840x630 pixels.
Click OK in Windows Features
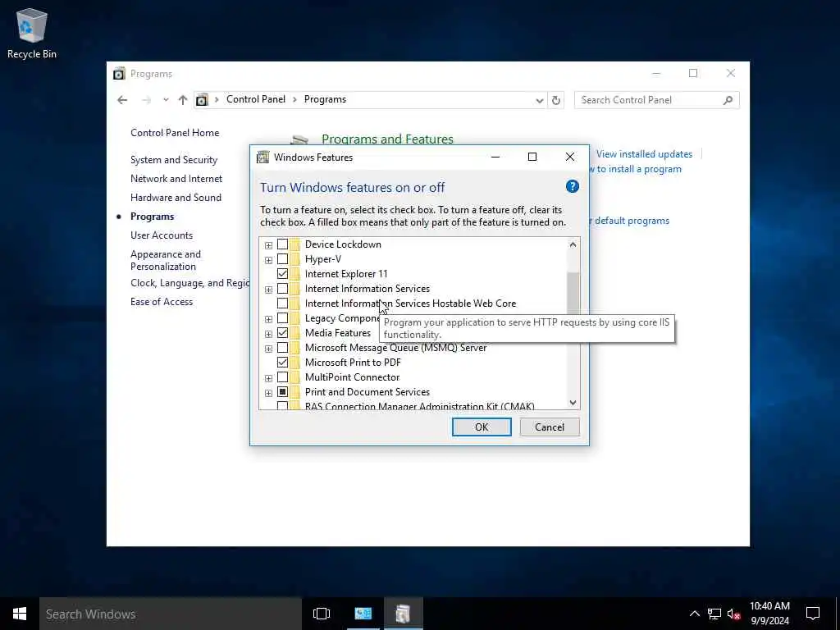click(482, 427)
